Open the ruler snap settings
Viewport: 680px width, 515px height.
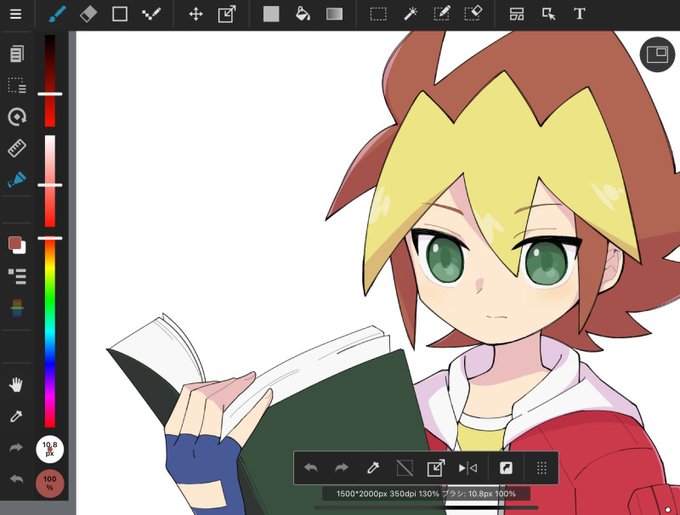[x=17, y=148]
